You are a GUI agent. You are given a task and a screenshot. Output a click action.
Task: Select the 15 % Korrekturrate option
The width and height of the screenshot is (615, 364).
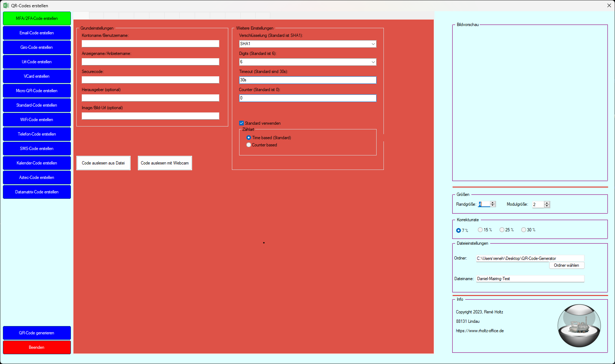[480, 230]
